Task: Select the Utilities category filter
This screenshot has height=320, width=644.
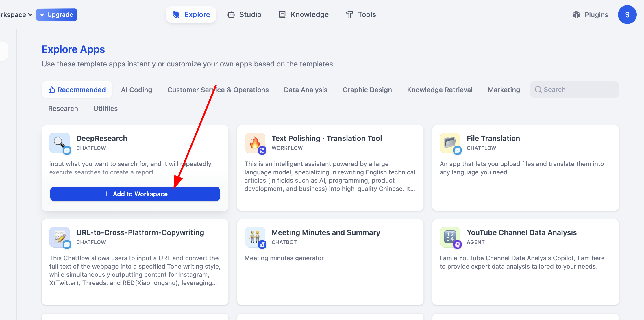Action: click(x=106, y=109)
